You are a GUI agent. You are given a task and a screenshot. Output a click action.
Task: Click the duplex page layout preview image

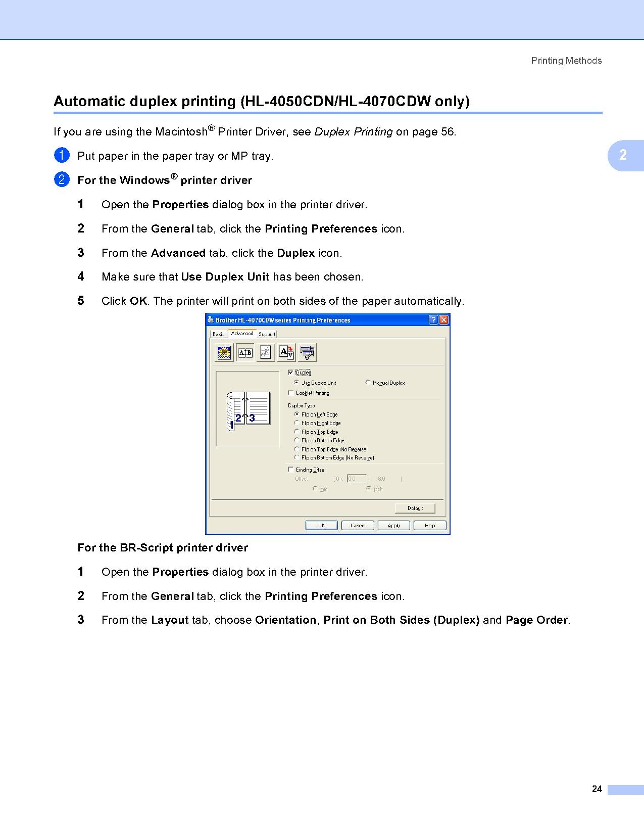[247, 409]
